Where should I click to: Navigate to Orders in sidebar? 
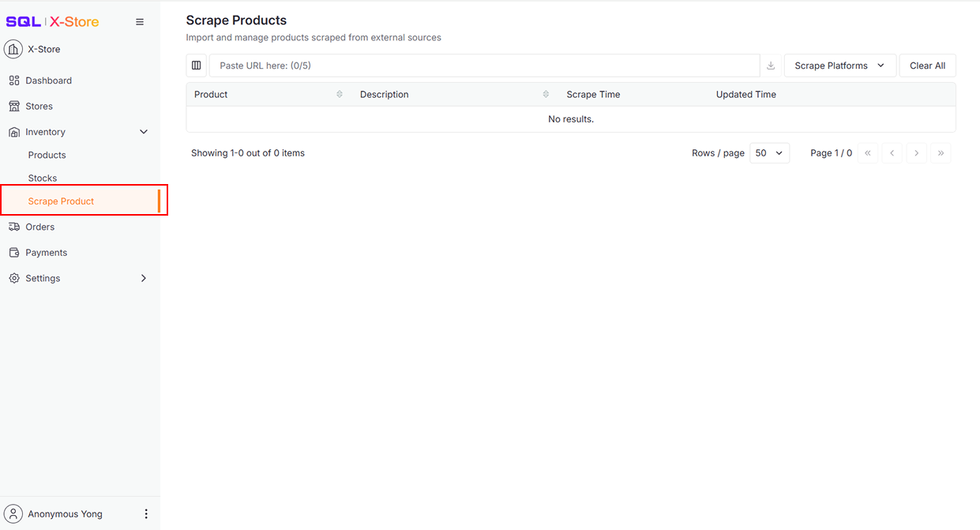coord(39,227)
